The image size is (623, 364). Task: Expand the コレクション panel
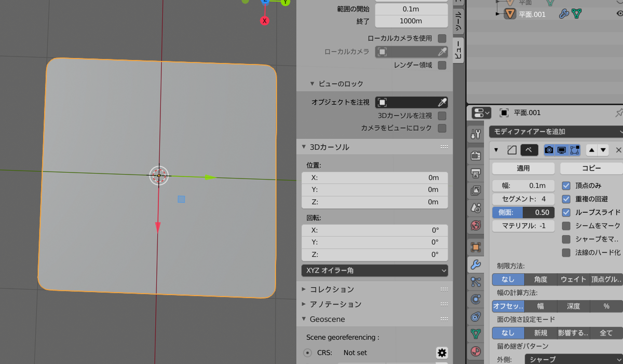304,289
